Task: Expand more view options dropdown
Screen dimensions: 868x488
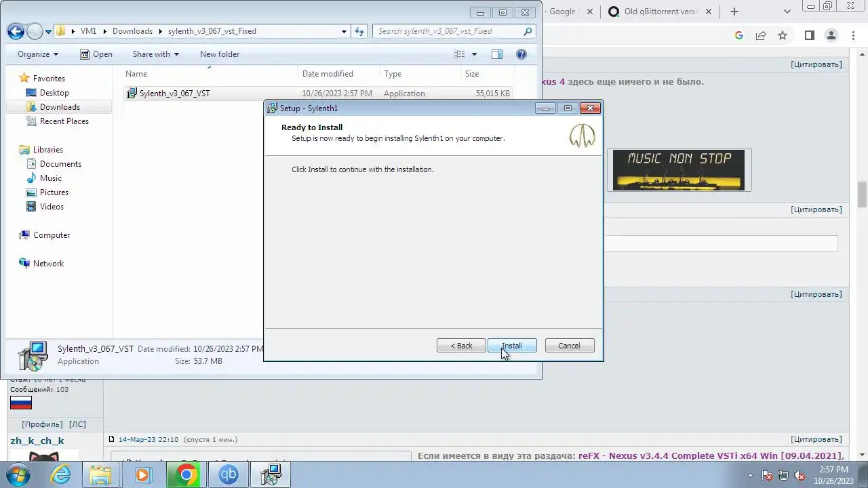Action: click(474, 54)
